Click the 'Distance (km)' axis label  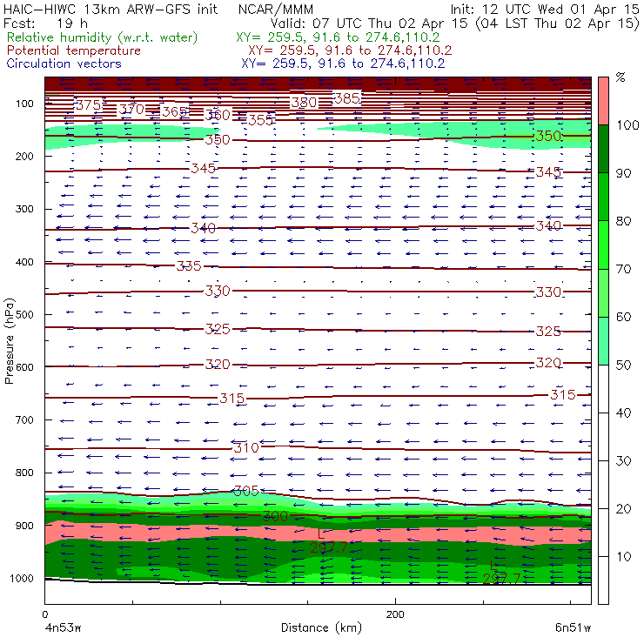(321, 627)
